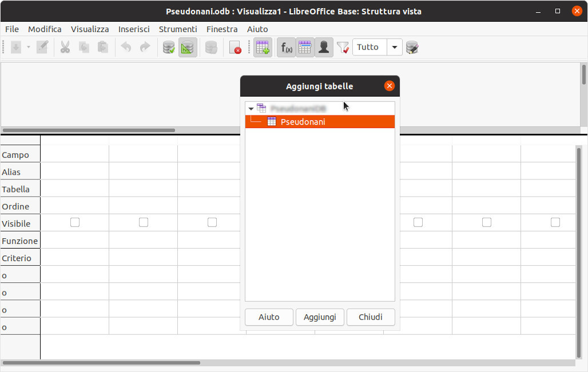
Task: Check the Visibile box in the last column
Action: click(x=555, y=222)
